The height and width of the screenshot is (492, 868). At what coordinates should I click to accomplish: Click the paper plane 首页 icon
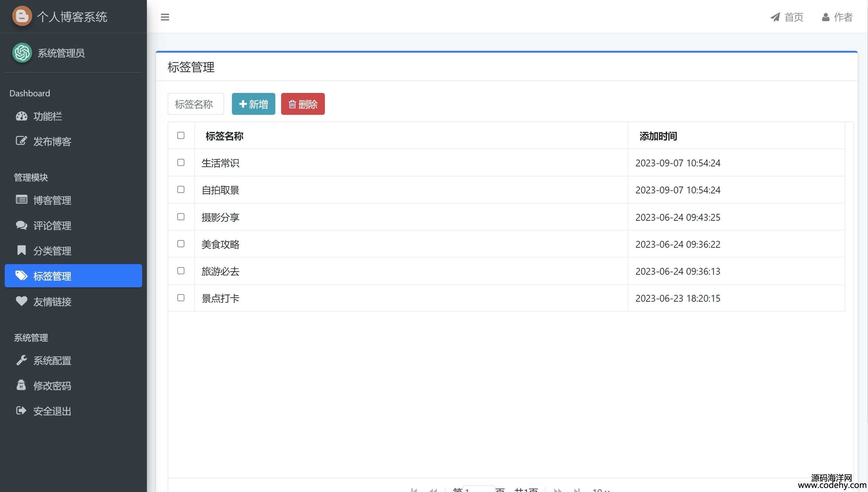coord(775,17)
